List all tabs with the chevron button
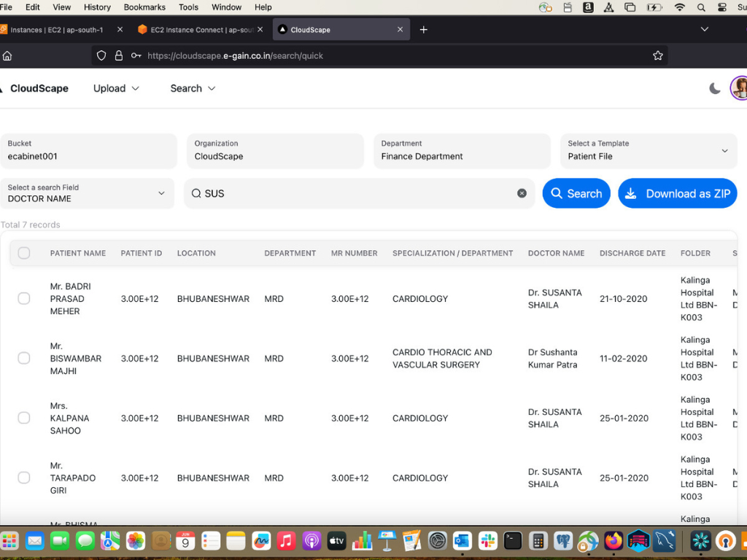747x560 pixels. coord(705,29)
